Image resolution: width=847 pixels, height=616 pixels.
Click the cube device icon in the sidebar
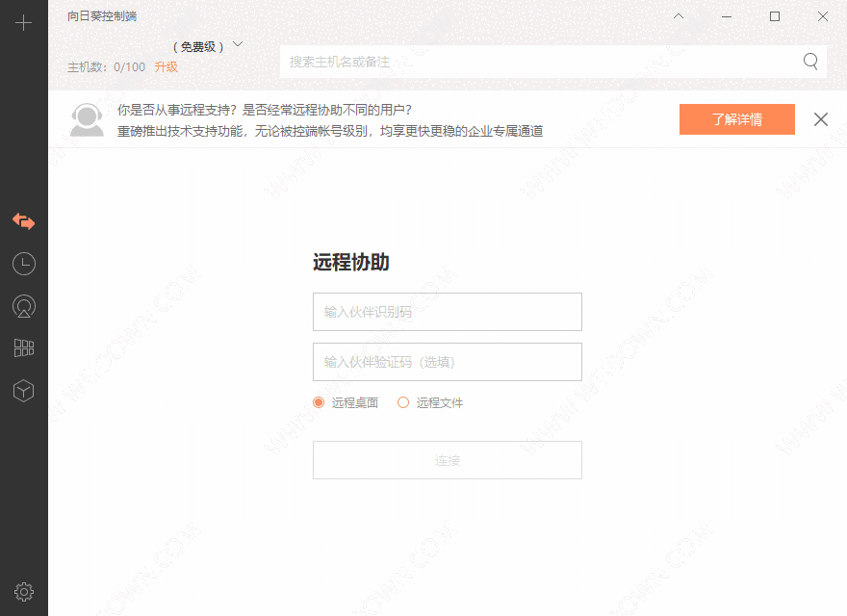click(23, 391)
